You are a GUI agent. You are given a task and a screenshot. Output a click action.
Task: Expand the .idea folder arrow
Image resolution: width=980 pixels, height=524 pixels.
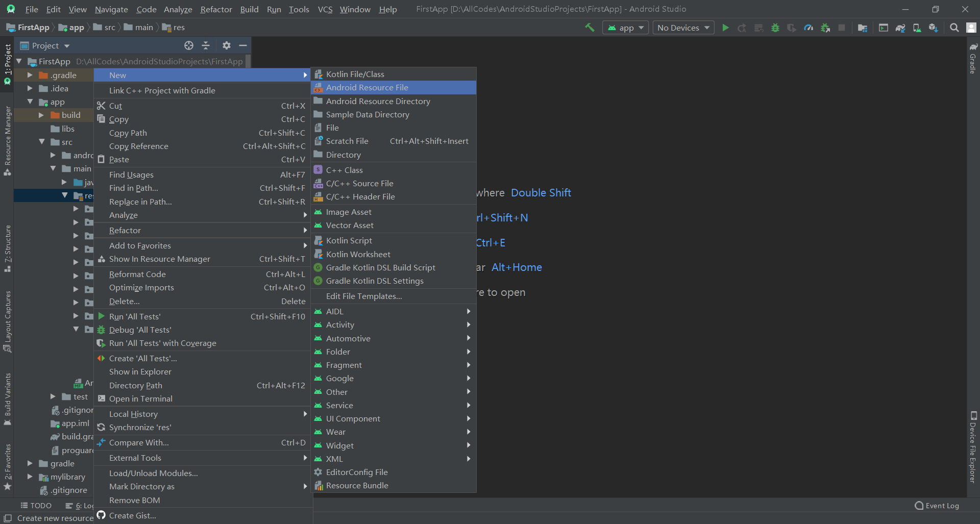30,88
